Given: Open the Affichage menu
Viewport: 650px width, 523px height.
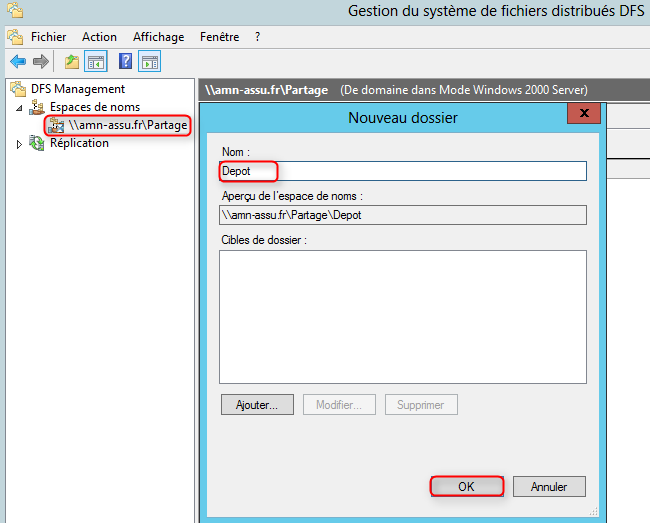Looking at the screenshot, I should [158, 37].
